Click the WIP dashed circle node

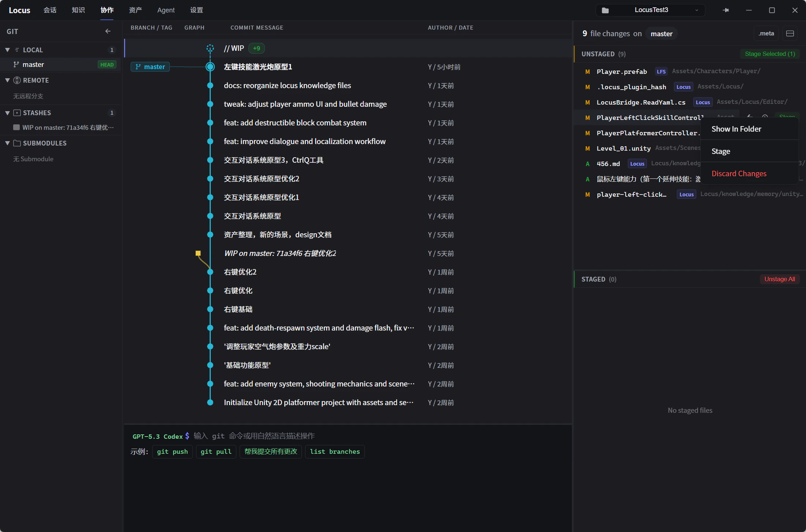(x=210, y=48)
